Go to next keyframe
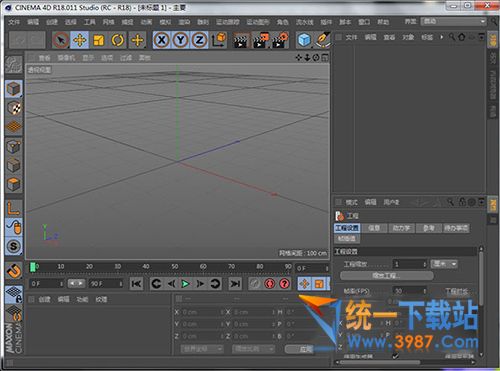 tap(215, 284)
